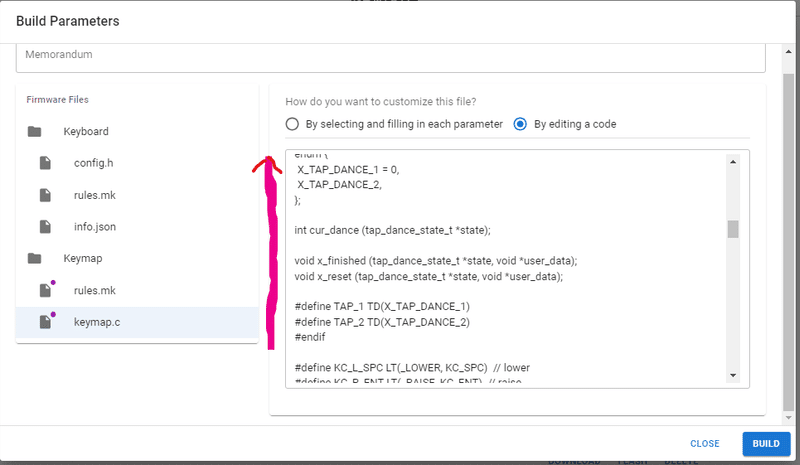Viewport: 800px width, 465px height.
Task: Click the code editor scroll-down arrow
Action: click(x=733, y=375)
